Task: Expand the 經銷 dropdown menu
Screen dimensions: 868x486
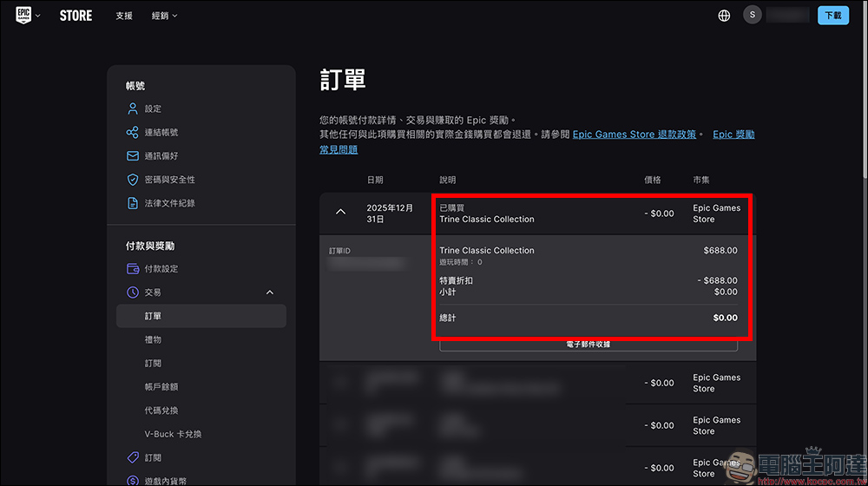Action: 164,16
